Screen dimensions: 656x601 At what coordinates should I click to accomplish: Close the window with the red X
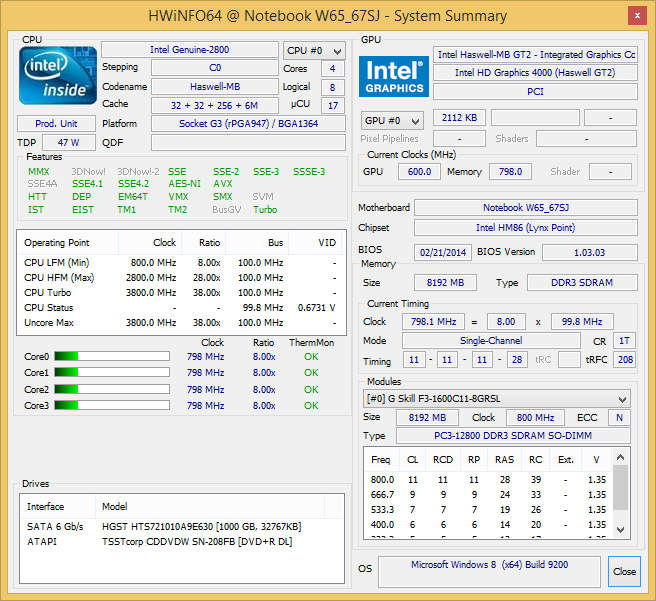(x=637, y=16)
